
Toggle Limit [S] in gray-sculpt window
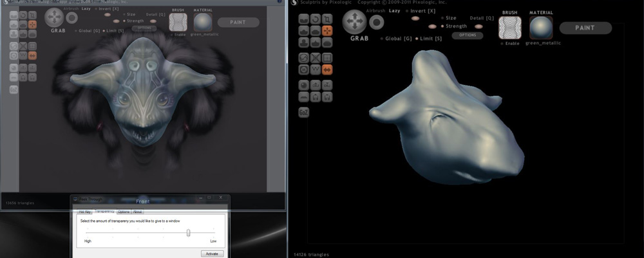pyautogui.click(x=429, y=39)
